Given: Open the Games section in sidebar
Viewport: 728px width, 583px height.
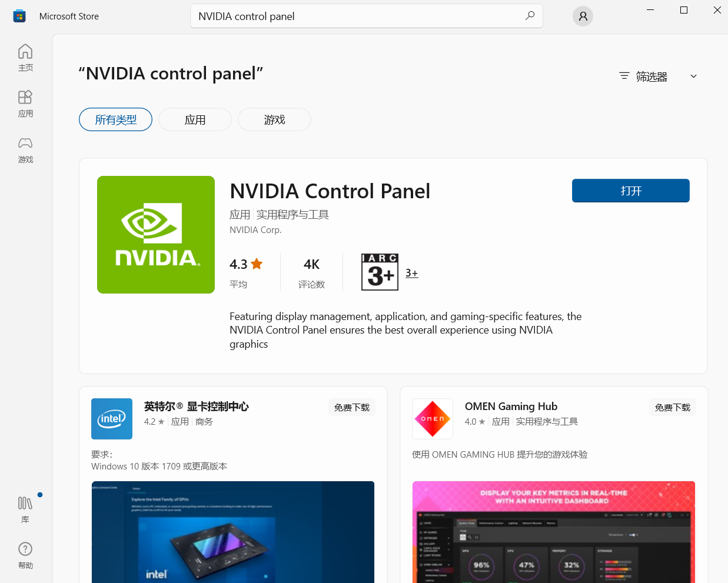Looking at the screenshot, I should (x=25, y=149).
